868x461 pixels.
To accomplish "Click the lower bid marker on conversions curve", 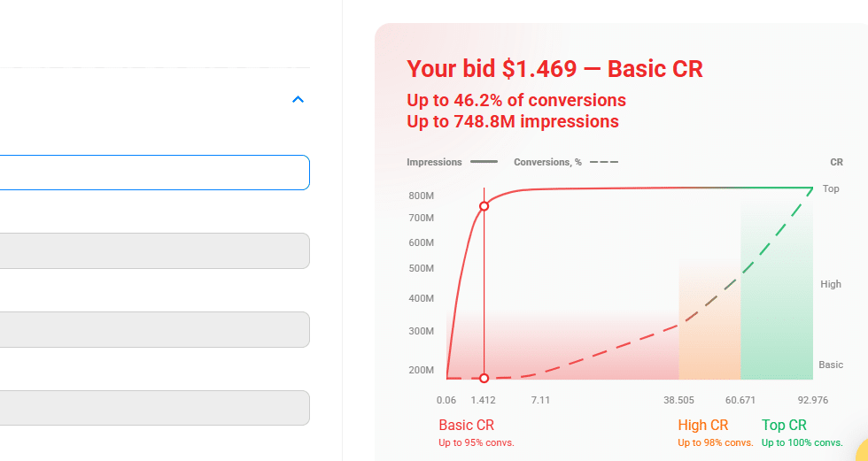I will click(484, 378).
